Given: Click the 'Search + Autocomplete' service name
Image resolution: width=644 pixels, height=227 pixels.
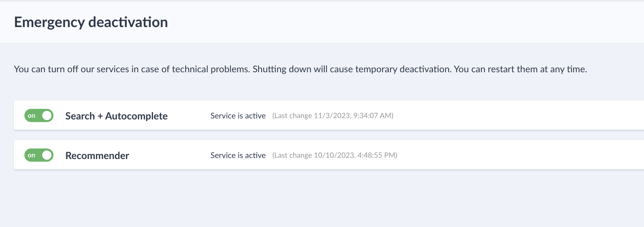Looking at the screenshot, I should 116,116.
